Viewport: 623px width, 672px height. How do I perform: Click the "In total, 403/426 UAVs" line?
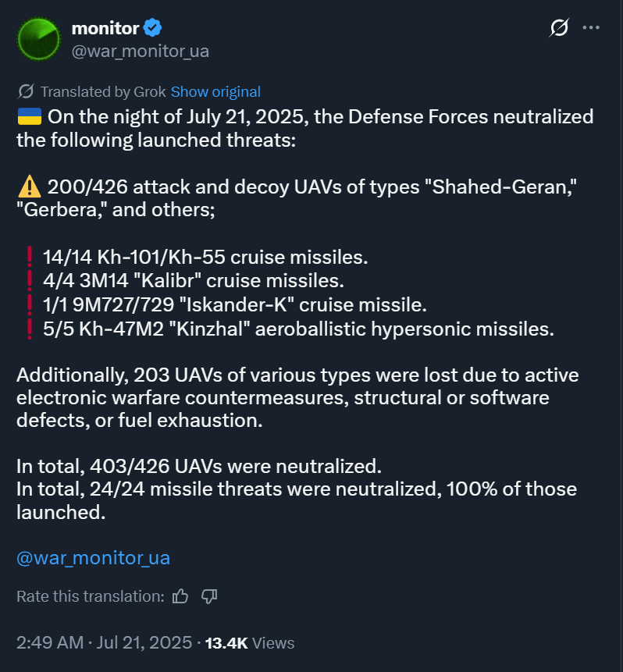pos(199,466)
